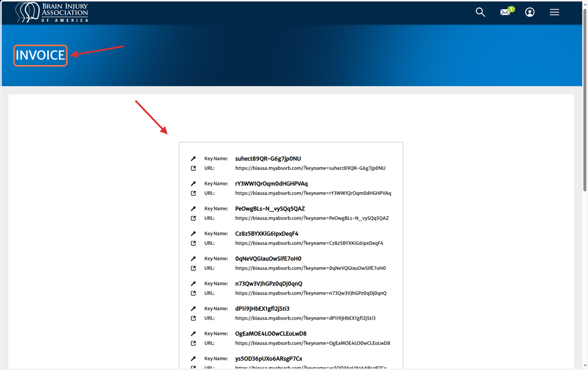
Task: Open URL with keyname=dP1i9jHbEX1gfl2jSti3
Action: [x=305, y=318]
